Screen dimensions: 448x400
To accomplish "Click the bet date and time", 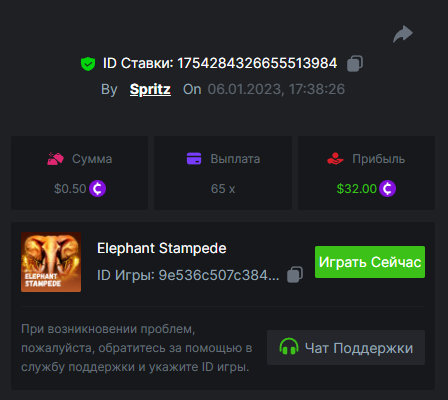I will coord(276,89).
